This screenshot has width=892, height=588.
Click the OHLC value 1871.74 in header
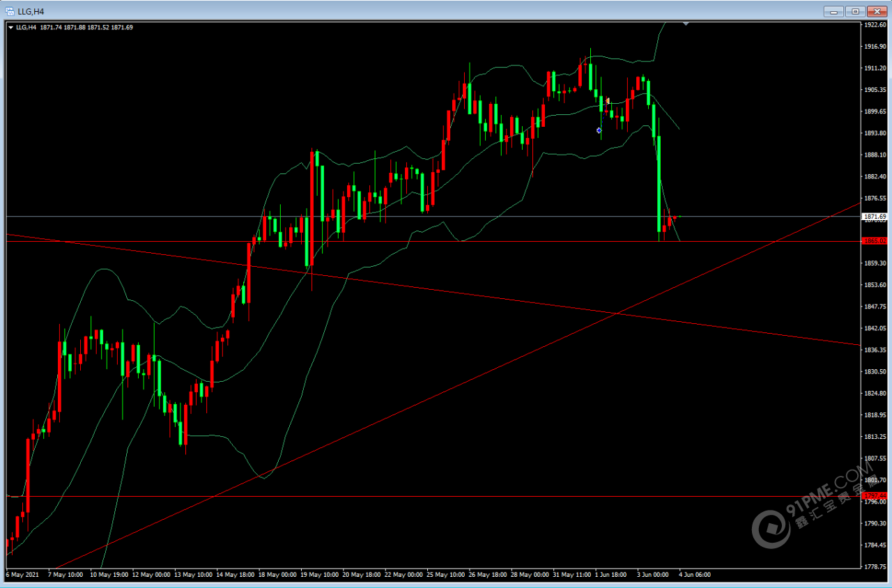(51, 27)
